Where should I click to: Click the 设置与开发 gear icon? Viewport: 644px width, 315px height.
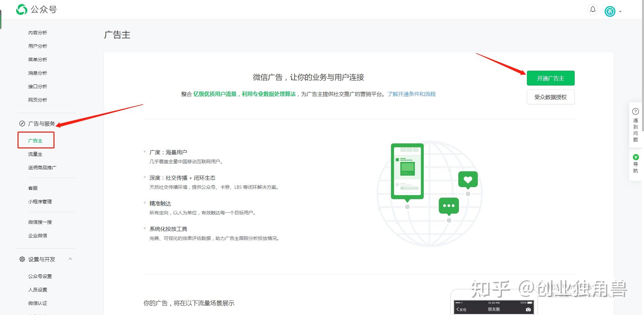[x=22, y=259]
